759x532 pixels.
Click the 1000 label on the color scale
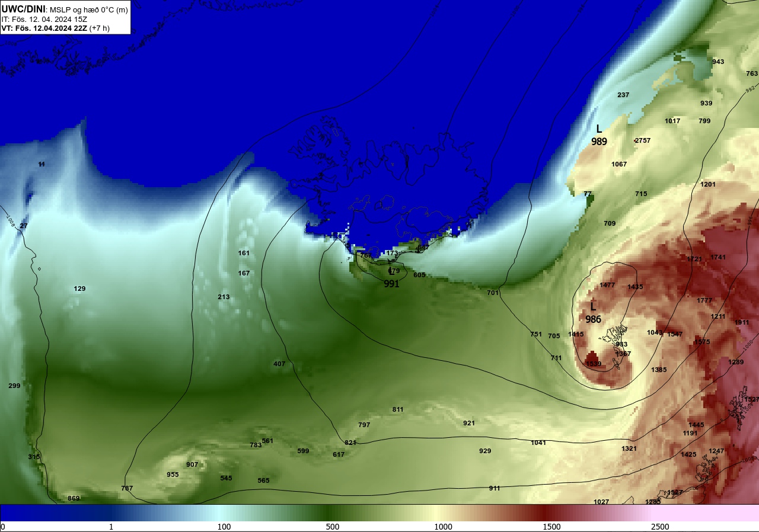tap(443, 527)
